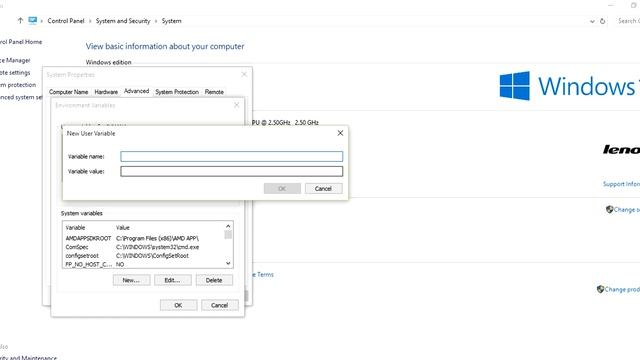
Task: Close the New User Variable dialog
Action: click(x=340, y=133)
